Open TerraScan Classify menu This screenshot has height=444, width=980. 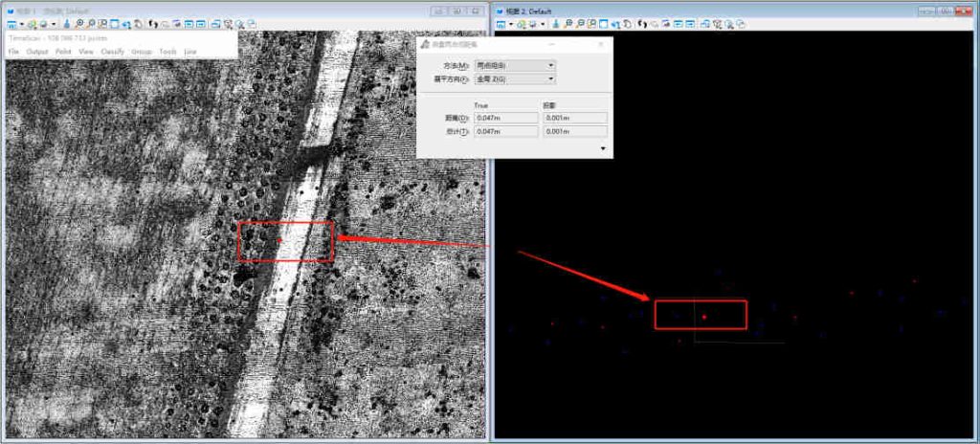(x=113, y=52)
